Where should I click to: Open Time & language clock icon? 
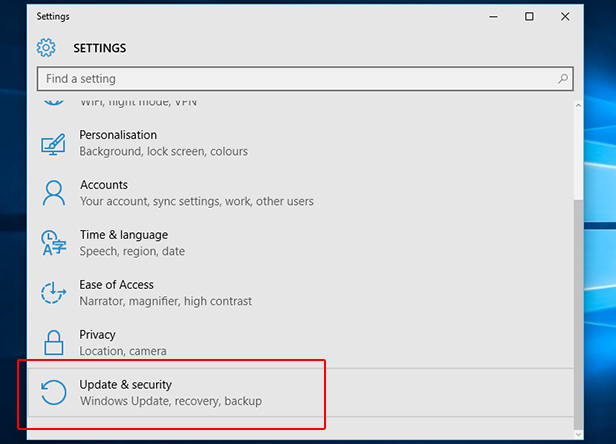click(x=53, y=243)
